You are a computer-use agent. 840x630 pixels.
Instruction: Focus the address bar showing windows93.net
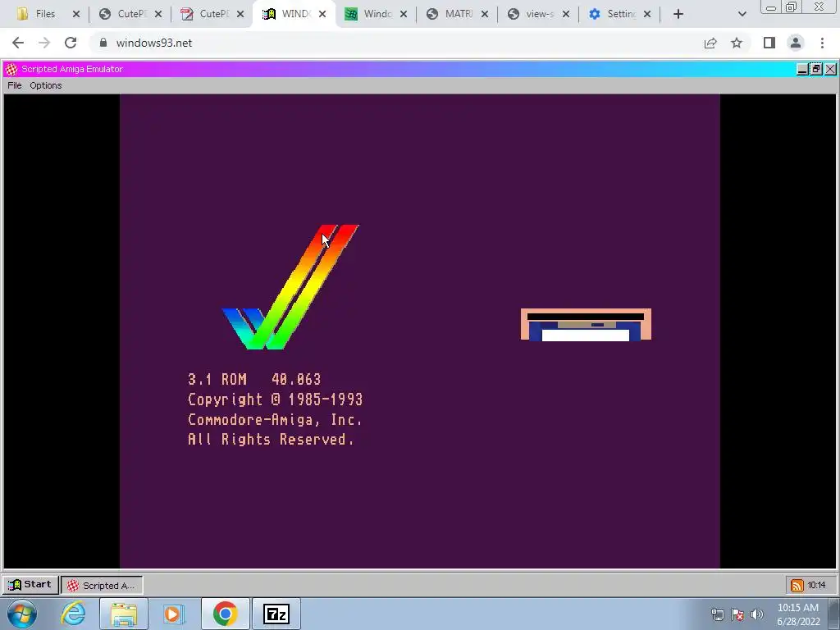click(396, 43)
